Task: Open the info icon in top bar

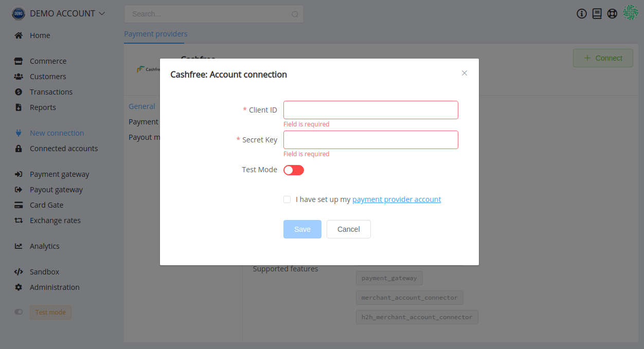Action: (x=582, y=14)
